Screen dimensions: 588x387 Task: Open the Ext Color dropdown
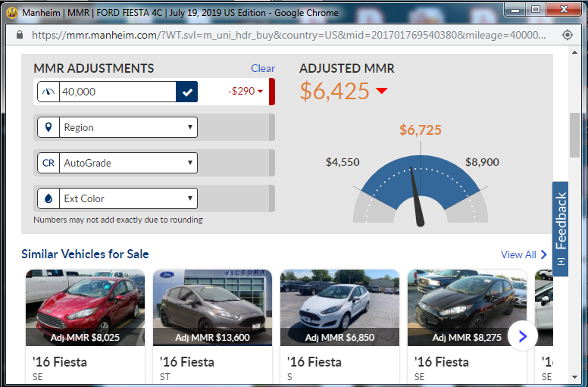click(128, 198)
